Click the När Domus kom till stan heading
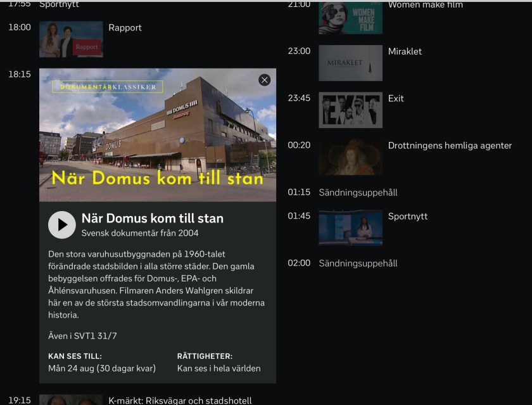The height and width of the screenshot is (405, 532). click(152, 219)
